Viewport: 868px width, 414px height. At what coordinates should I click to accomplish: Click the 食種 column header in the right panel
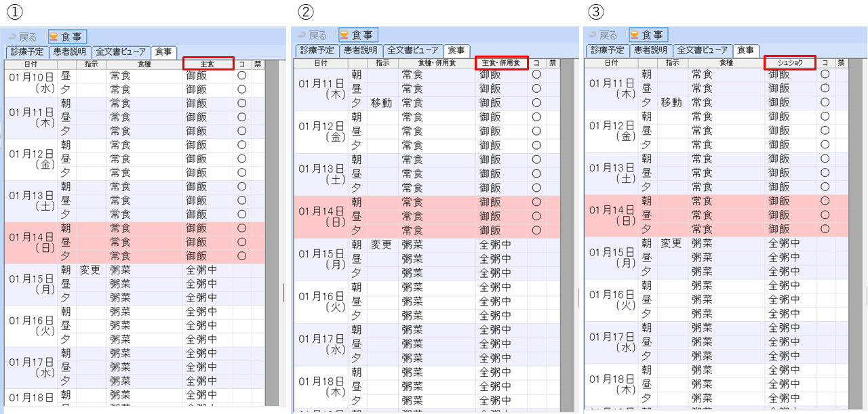coord(726,62)
